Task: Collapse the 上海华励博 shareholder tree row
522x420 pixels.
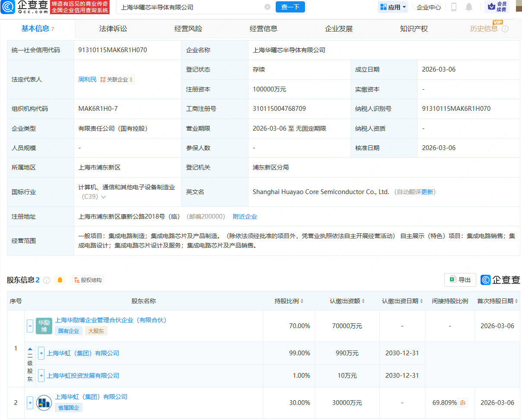Action: (x=29, y=326)
